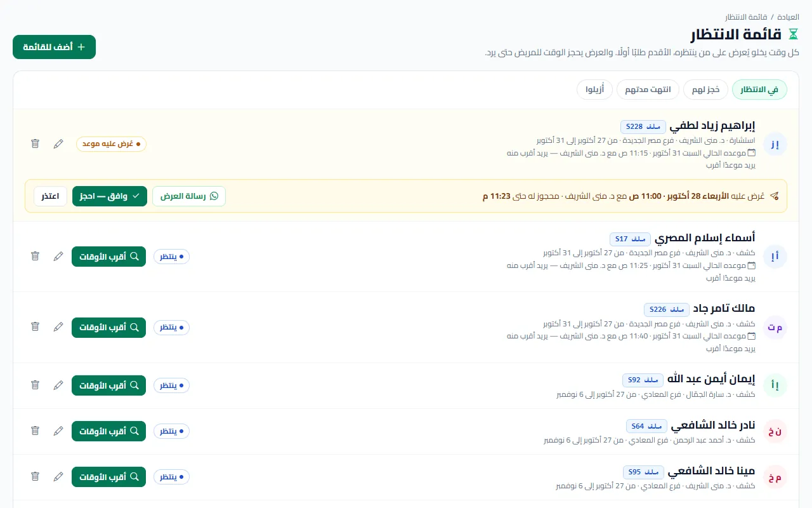This screenshot has height=508, width=812.
Task: Click the hourglass icon beside page title
Action: click(793, 34)
